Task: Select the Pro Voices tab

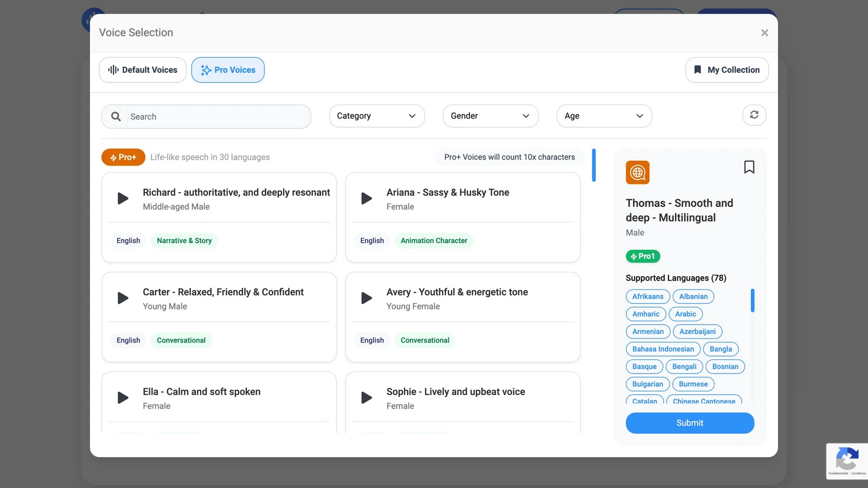Action: click(228, 70)
